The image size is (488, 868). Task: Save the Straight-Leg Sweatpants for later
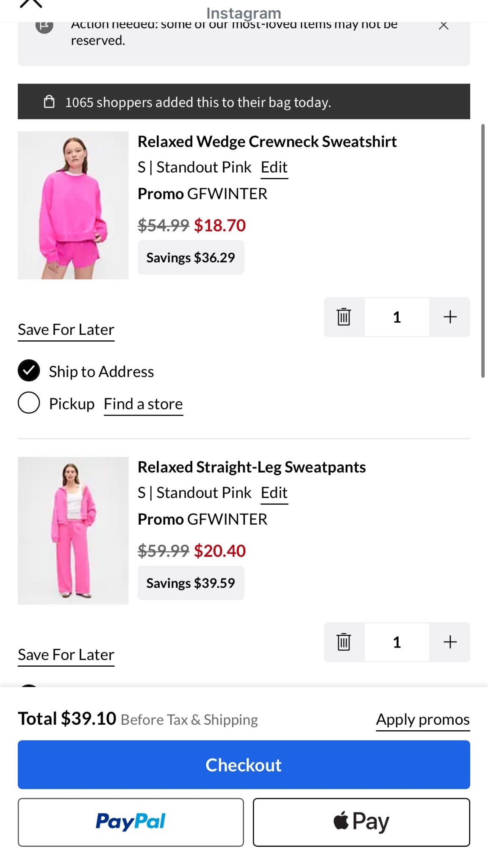[x=66, y=655]
